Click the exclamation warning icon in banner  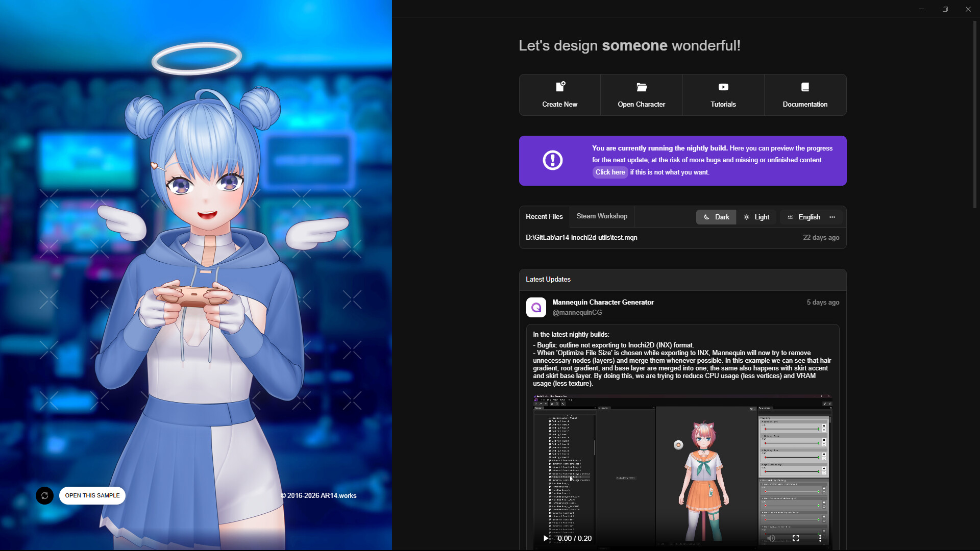pyautogui.click(x=553, y=160)
